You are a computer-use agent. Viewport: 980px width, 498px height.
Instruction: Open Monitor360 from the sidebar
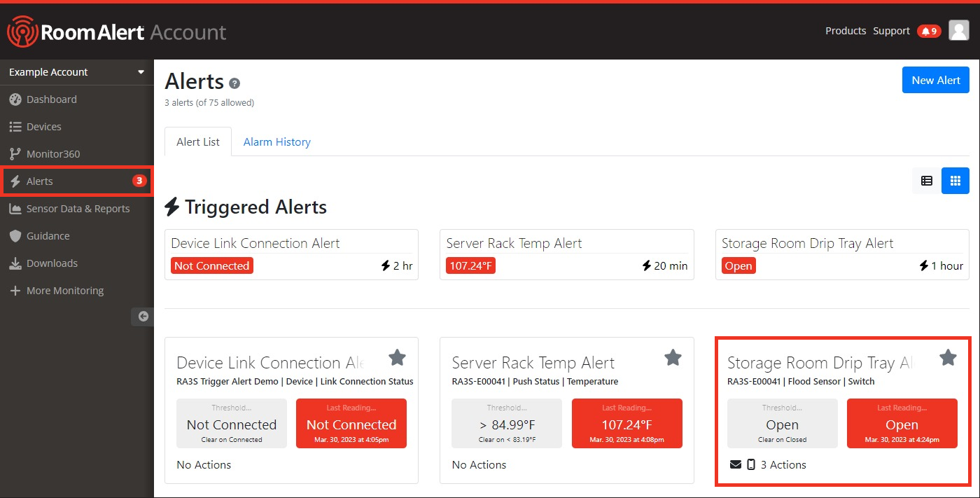(x=53, y=154)
